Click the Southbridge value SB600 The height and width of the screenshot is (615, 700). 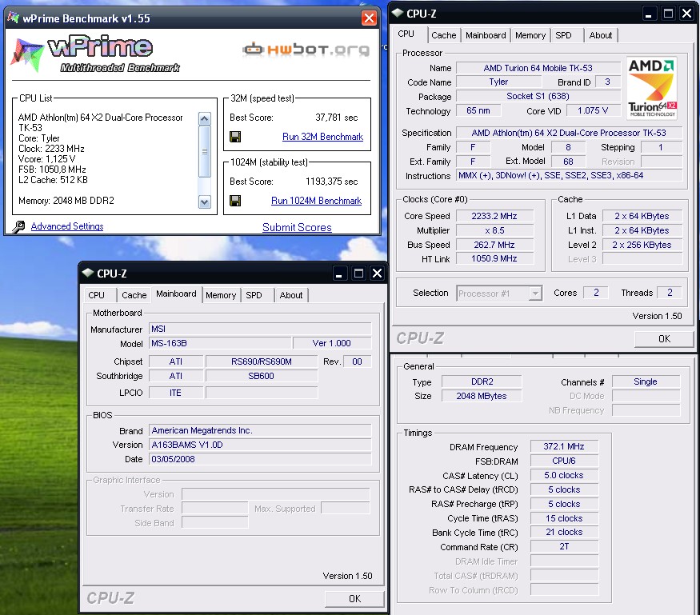262,376
